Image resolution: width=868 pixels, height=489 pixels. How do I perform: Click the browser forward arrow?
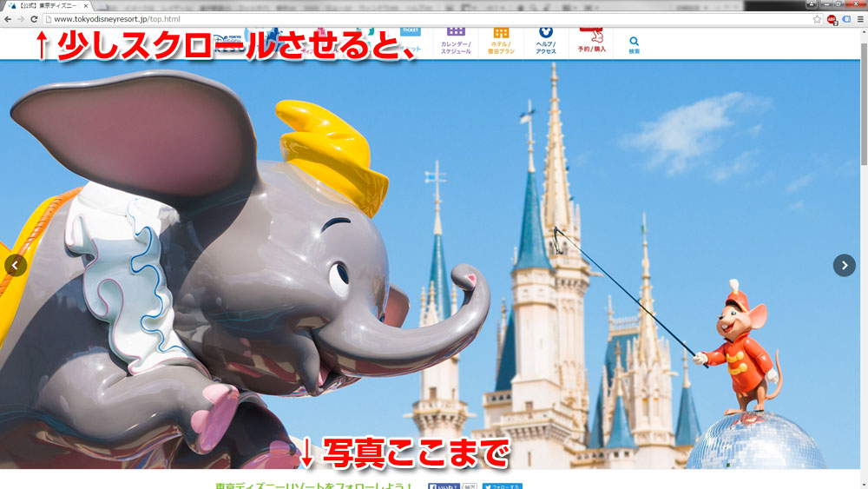tap(21, 19)
